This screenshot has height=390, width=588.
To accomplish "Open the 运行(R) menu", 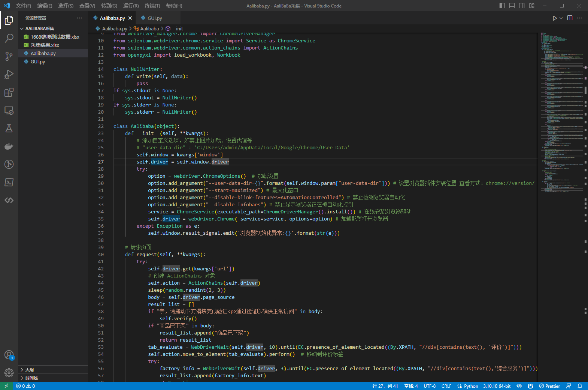I will pos(131,6).
